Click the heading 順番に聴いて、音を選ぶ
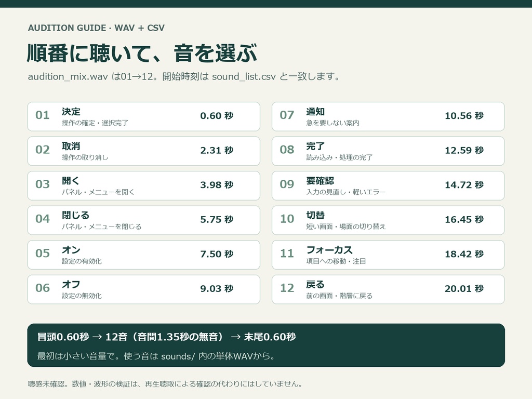This screenshot has width=532, height=399. [x=142, y=54]
